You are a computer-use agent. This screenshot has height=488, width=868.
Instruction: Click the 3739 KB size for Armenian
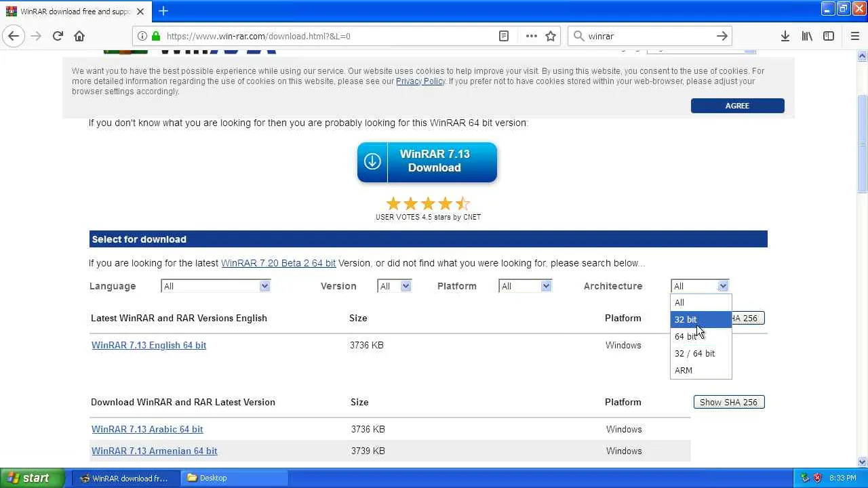[368, 451]
